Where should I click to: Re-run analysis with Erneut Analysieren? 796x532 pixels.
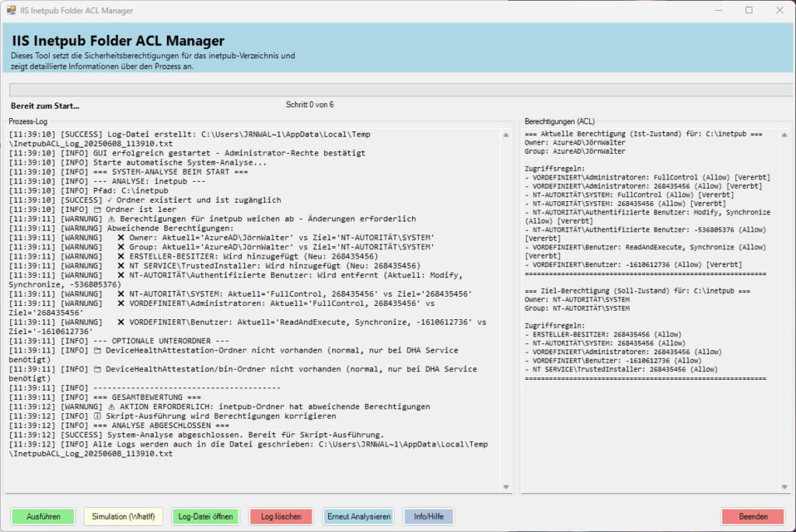[358, 516]
